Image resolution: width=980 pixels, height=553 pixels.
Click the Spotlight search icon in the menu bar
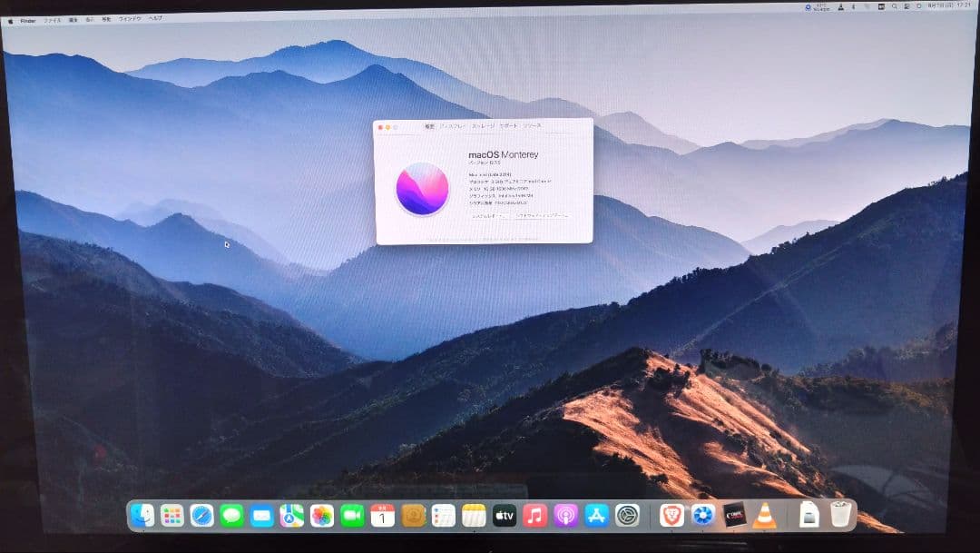[894, 5]
